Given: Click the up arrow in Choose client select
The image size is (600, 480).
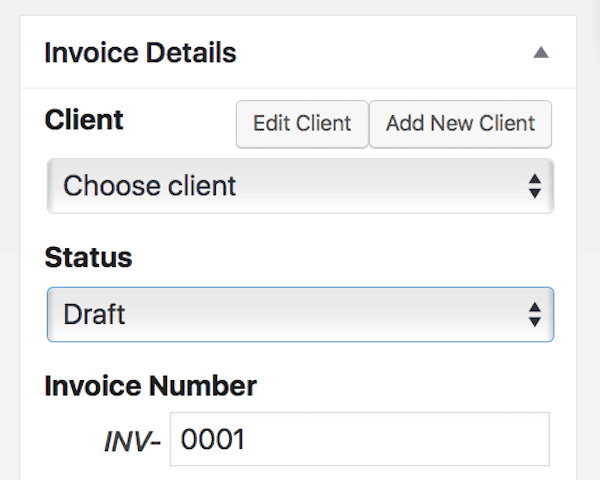Looking at the screenshot, I should click(535, 179).
